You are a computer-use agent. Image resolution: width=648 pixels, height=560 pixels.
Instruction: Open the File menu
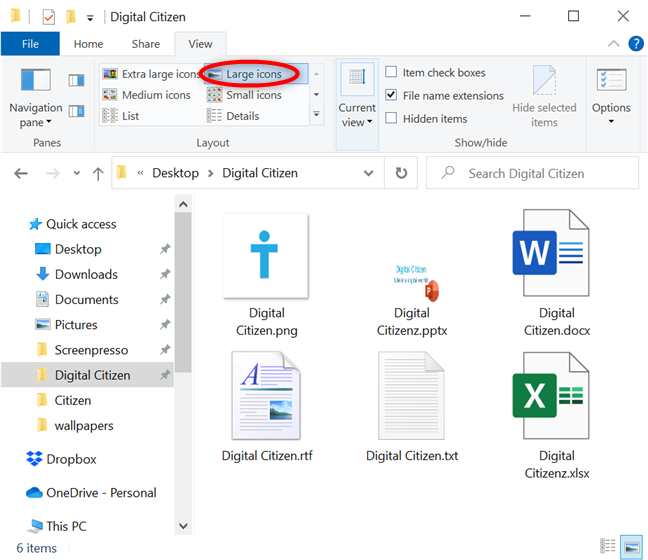[30, 44]
